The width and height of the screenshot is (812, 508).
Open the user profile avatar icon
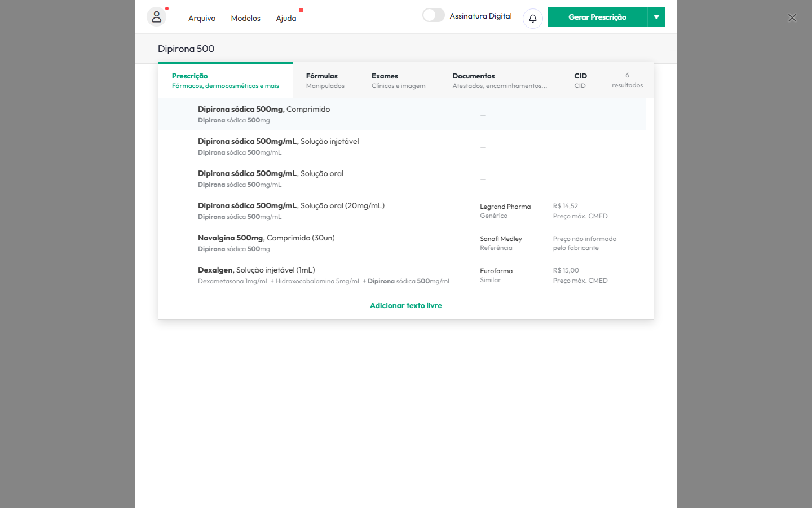[157, 17]
